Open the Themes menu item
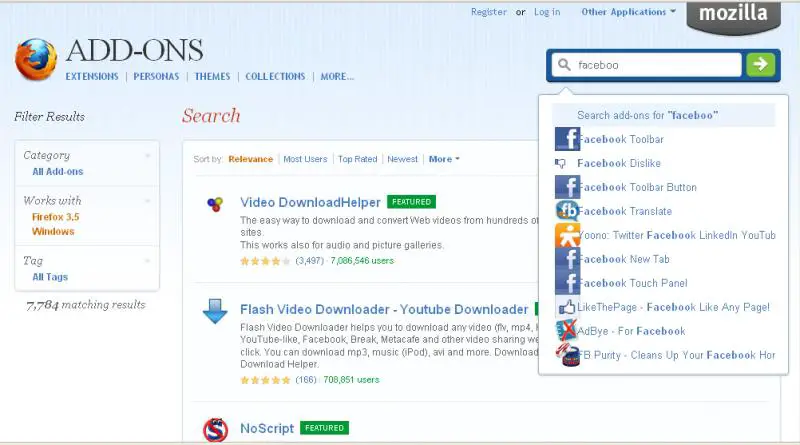This screenshot has width=800, height=445. [x=212, y=77]
